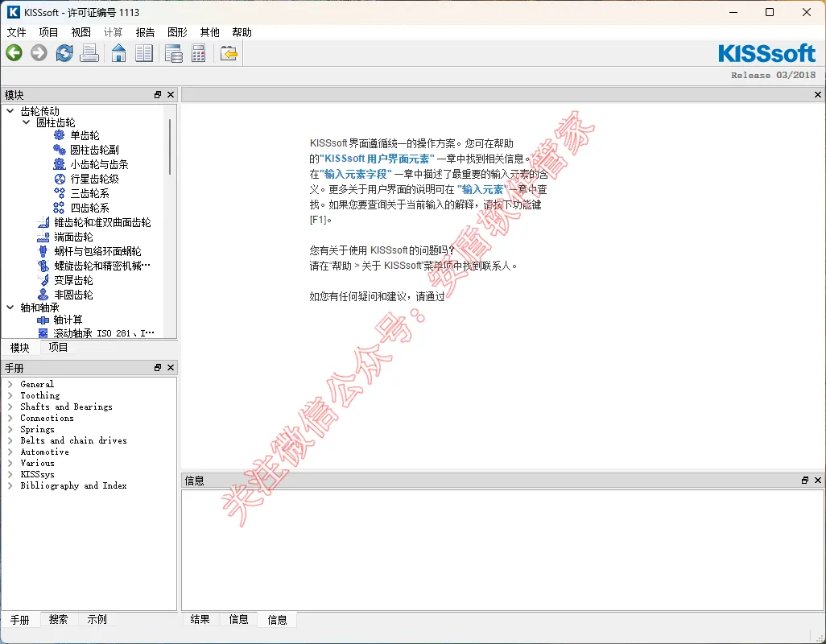Switch to the 搜索 tab
The height and width of the screenshot is (644, 826).
(x=59, y=620)
